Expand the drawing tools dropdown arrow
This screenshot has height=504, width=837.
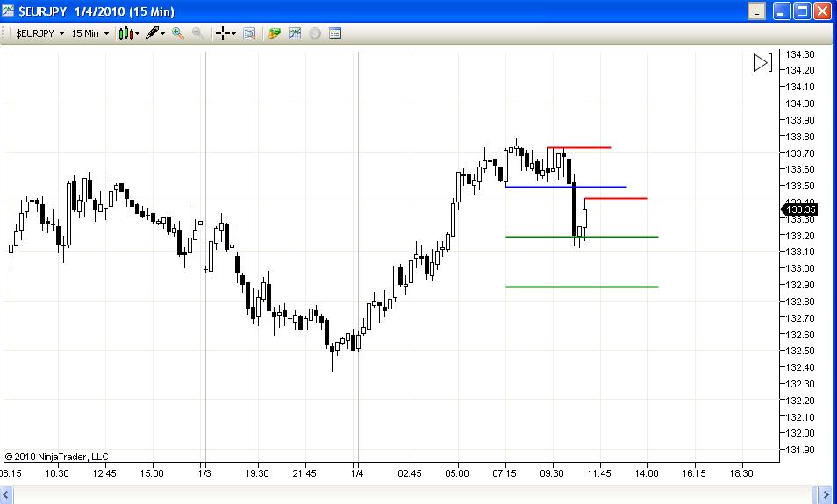[163, 34]
